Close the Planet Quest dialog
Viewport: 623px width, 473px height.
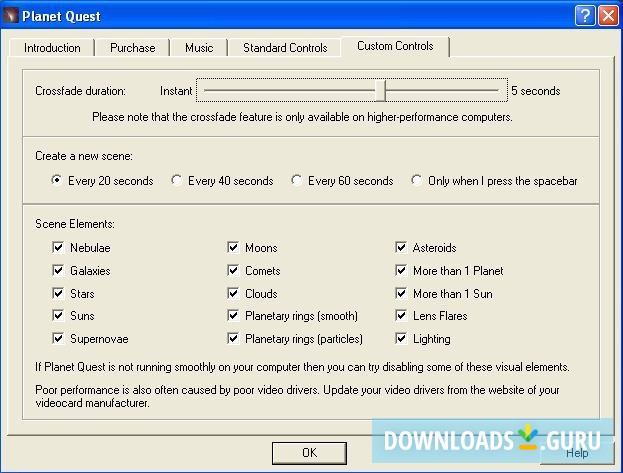pos(608,16)
